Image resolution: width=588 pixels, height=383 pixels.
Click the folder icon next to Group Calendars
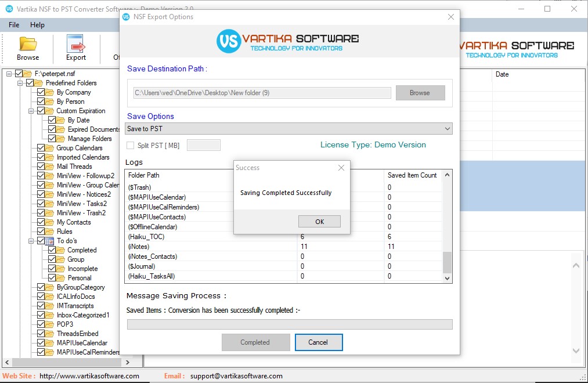[49, 148]
